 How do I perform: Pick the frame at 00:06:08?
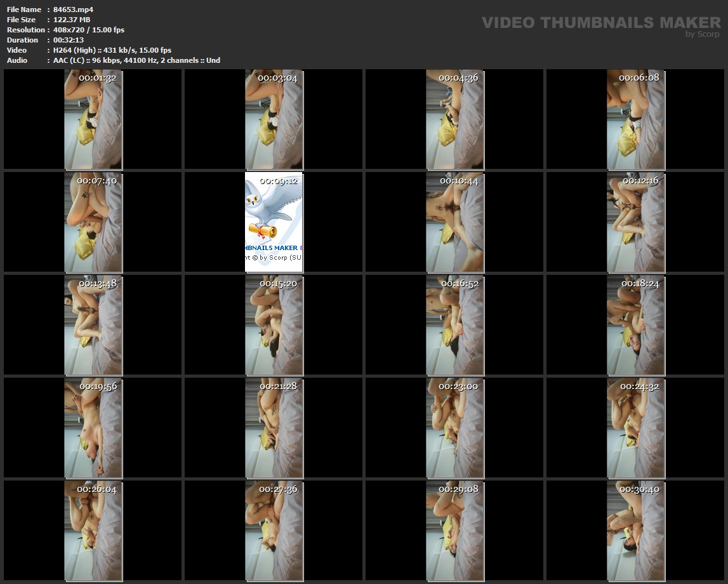[x=635, y=119]
